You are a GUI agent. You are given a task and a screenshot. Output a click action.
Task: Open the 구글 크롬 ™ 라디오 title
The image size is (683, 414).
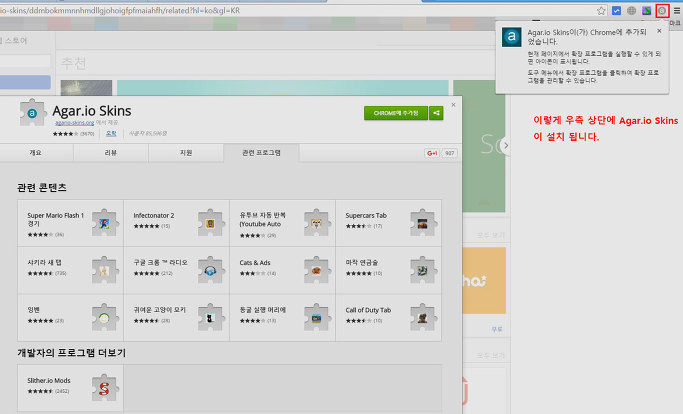[x=160, y=263]
